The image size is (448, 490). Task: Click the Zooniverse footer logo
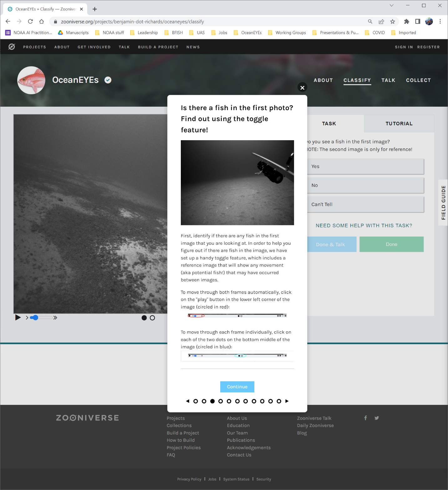[88, 418]
